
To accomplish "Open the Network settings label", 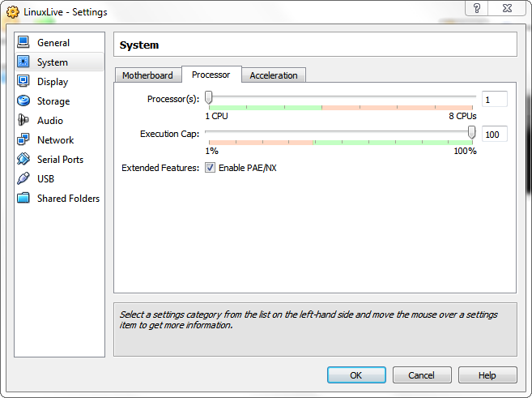I will tap(55, 140).
